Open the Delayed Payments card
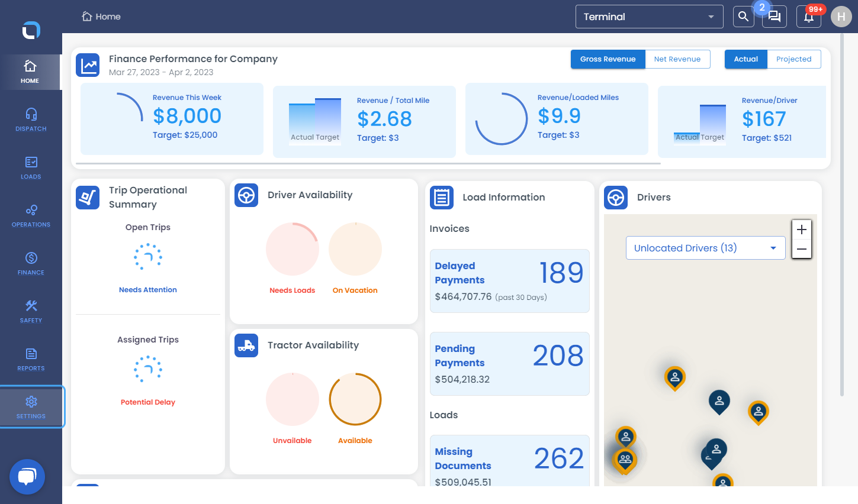The width and height of the screenshot is (858, 504). point(510,281)
